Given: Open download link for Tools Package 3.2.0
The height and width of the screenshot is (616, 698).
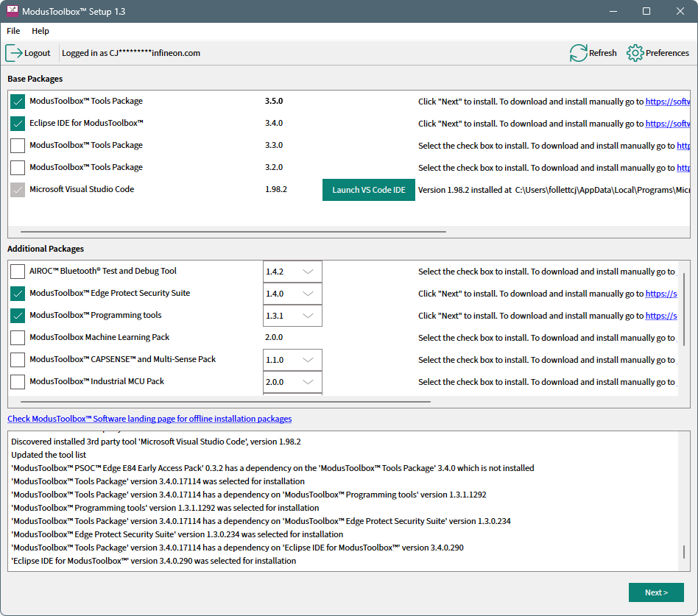Looking at the screenshot, I should pyautogui.click(x=683, y=168).
